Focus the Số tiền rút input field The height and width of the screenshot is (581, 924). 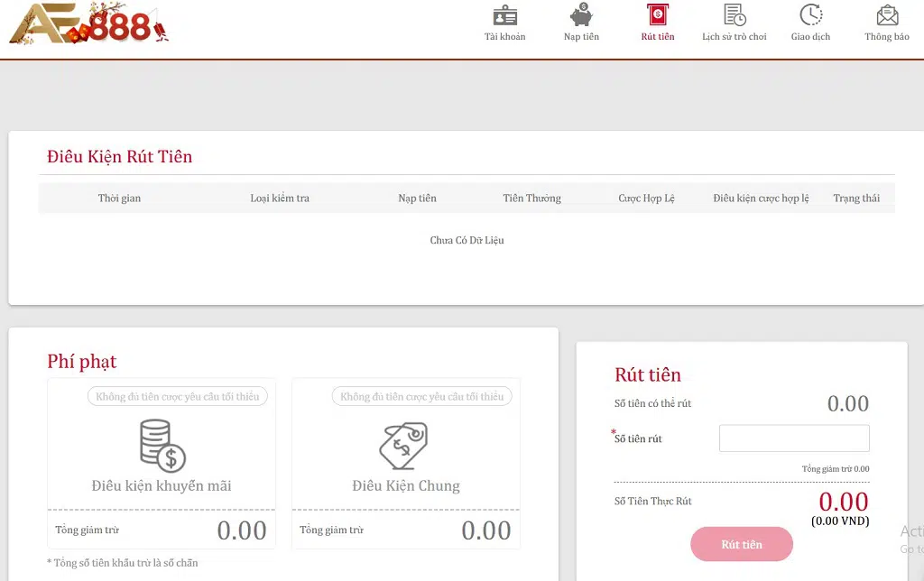click(794, 438)
